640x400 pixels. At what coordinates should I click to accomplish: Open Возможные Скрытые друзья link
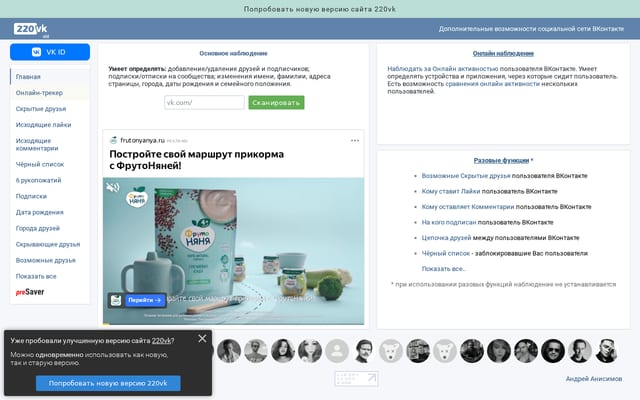[466, 176]
